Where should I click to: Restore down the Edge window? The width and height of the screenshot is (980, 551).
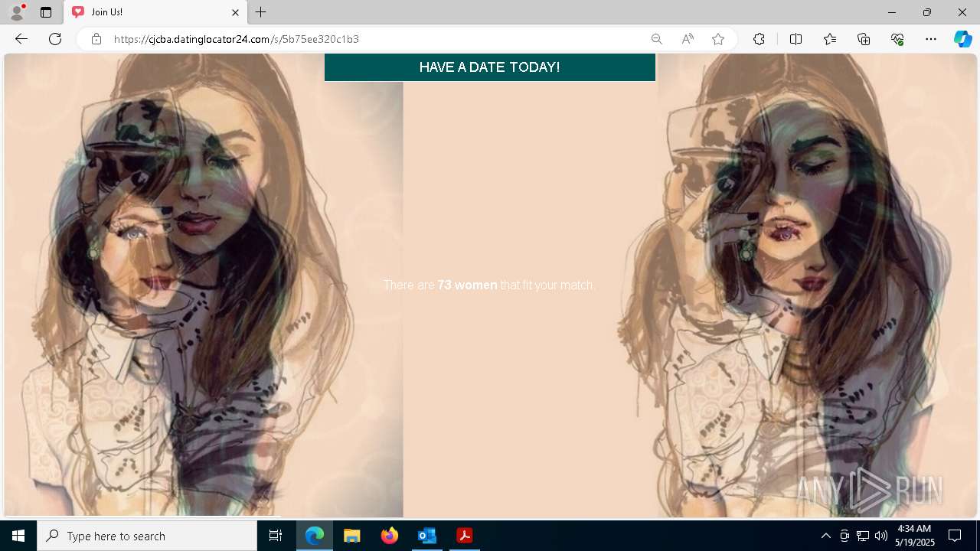(927, 12)
